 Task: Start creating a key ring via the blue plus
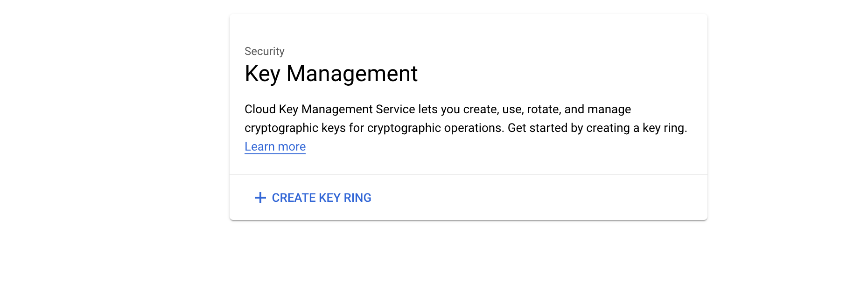(x=260, y=198)
